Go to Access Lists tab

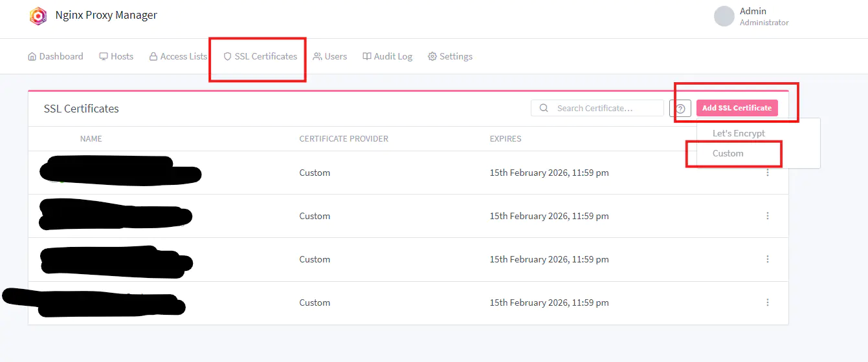tap(178, 56)
